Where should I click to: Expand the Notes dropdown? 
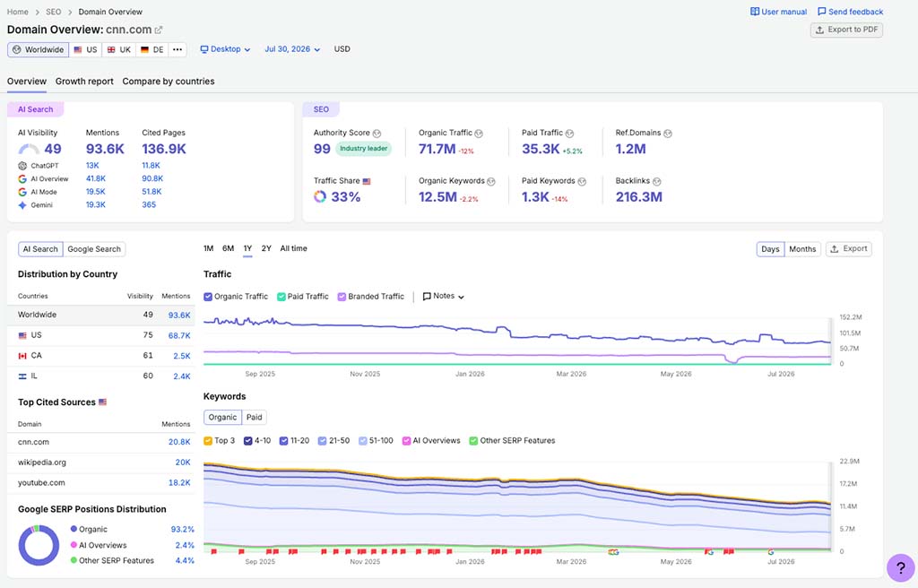(443, 297)
